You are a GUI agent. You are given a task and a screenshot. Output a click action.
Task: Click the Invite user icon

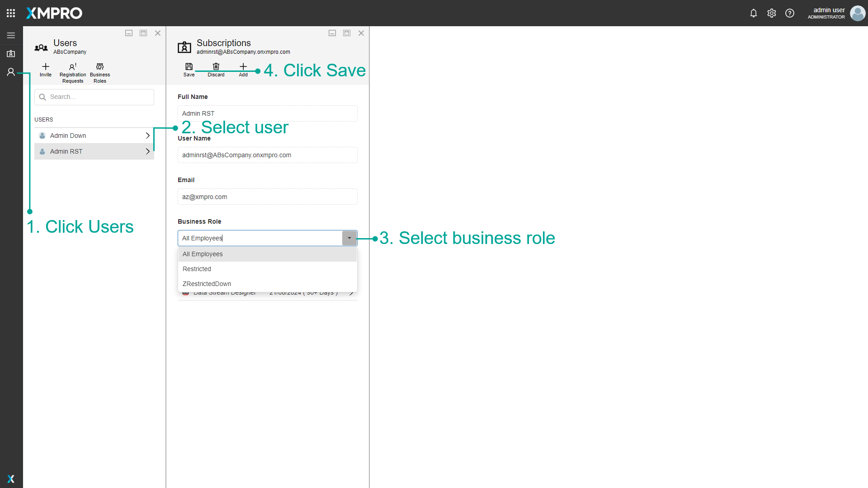click(x=46, y=67)
